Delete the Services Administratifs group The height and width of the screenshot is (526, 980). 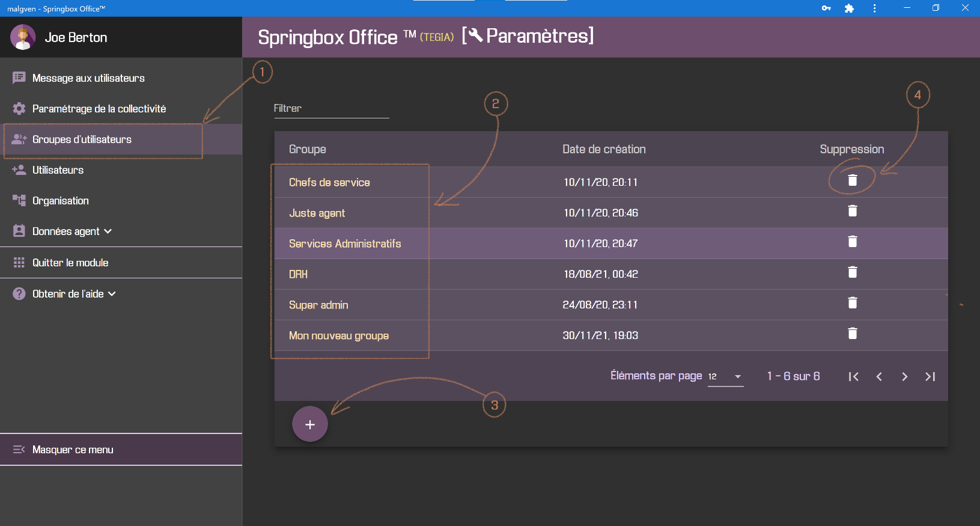(852, 242)
